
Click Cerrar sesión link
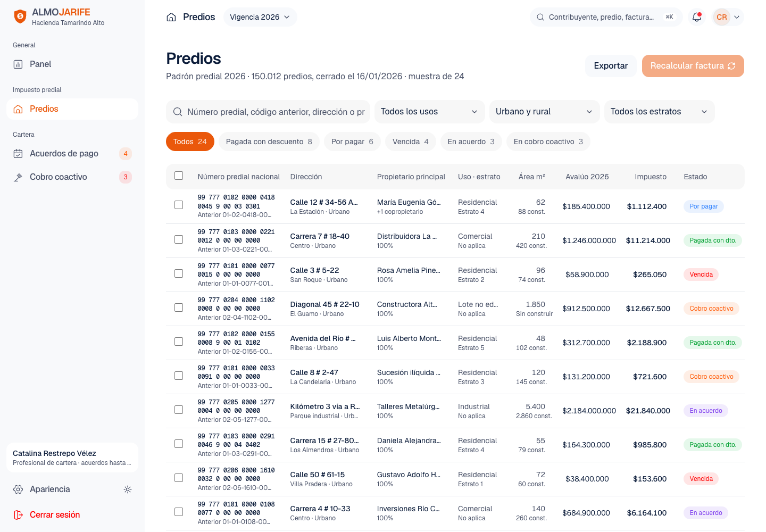(55, 515)
